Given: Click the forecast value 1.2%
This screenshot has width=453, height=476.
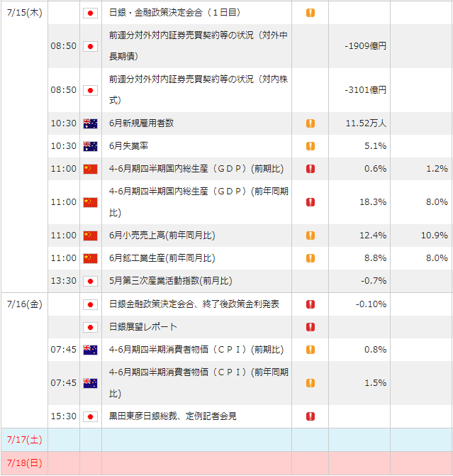Looking at the screenshot, I should (437, 169).
